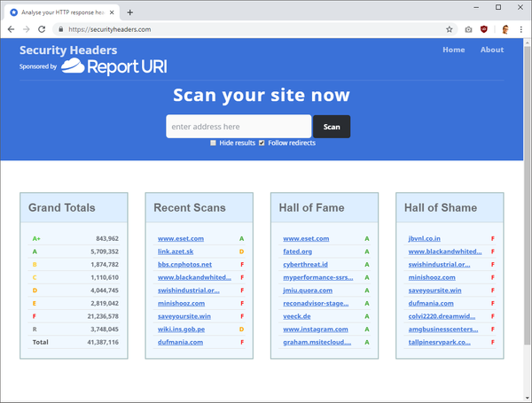Open a new tab with plus icon

(x=130, y=12)
